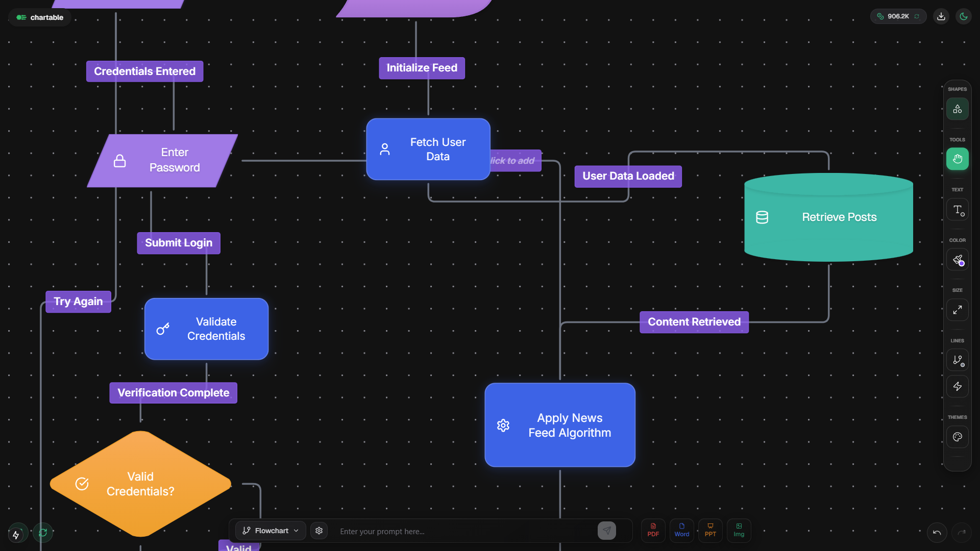Screen dimensions: 980x551
Task: Expand the chart type selector chevron
Action: point(295,531)
